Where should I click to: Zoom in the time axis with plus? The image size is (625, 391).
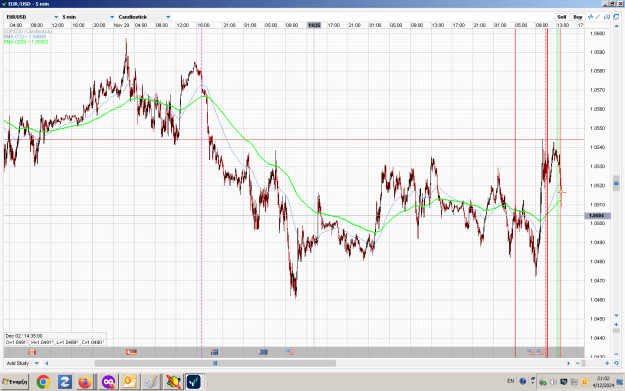click(607, 363)
